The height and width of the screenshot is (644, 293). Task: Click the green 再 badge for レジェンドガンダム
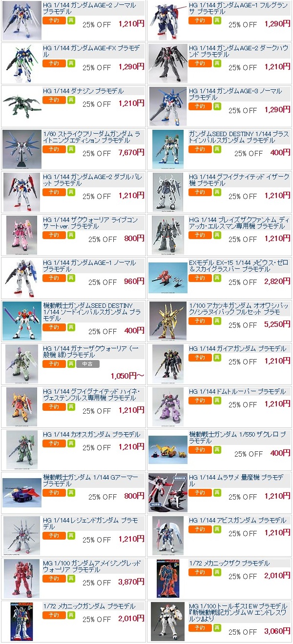point(71,536)
